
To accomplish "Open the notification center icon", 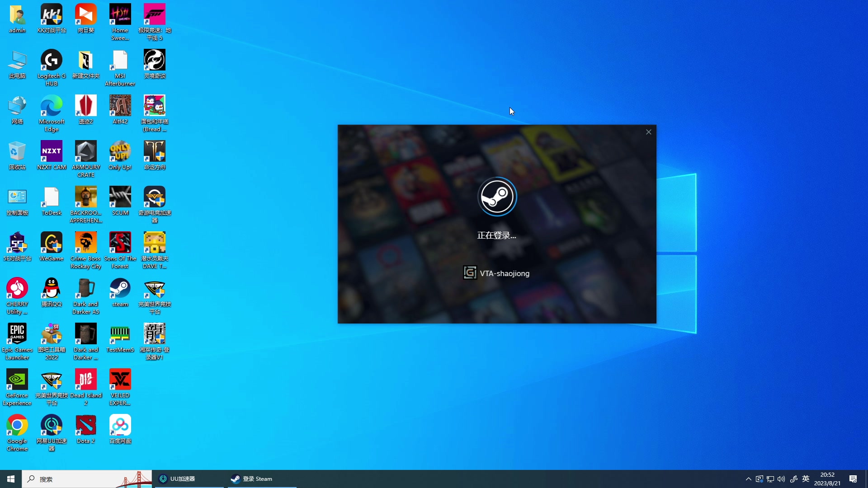I will [853, 479].
